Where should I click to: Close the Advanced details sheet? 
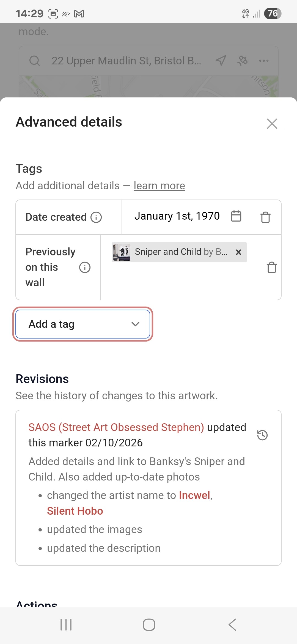272,124
